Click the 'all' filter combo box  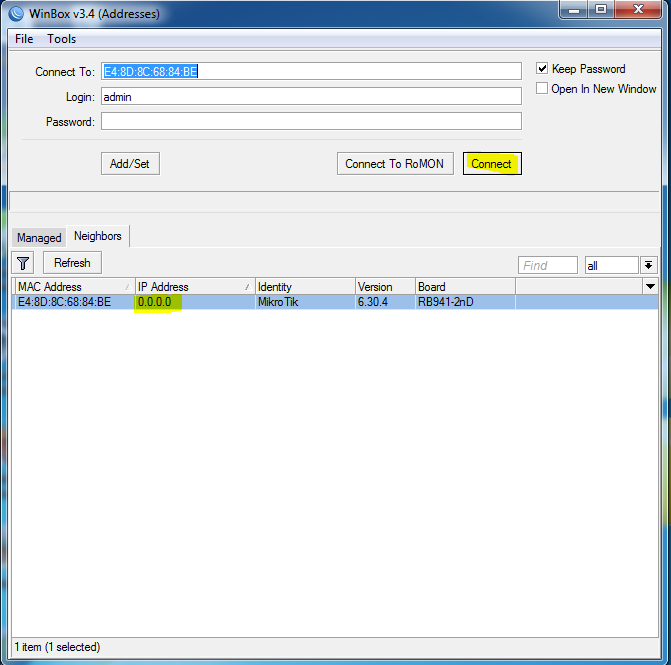click(612, 265)
